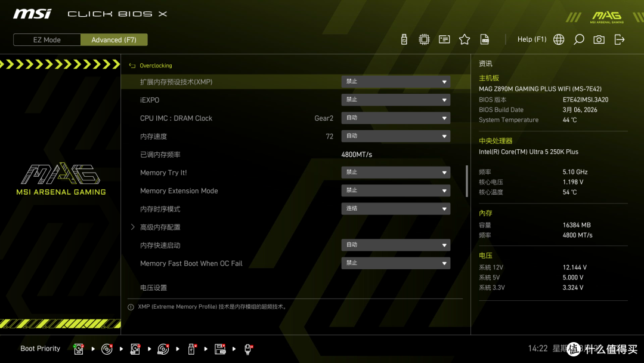
Task: Open Help (F1)
Action: 532,39
